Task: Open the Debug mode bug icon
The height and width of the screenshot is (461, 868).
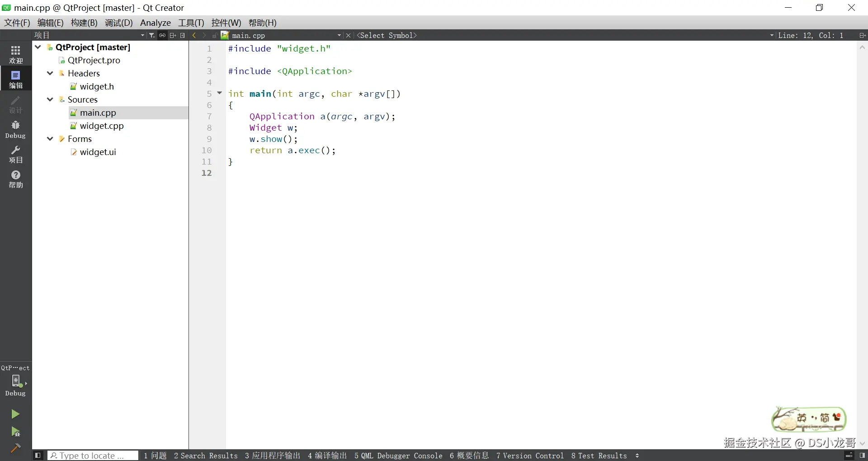Action: [16, 129]
